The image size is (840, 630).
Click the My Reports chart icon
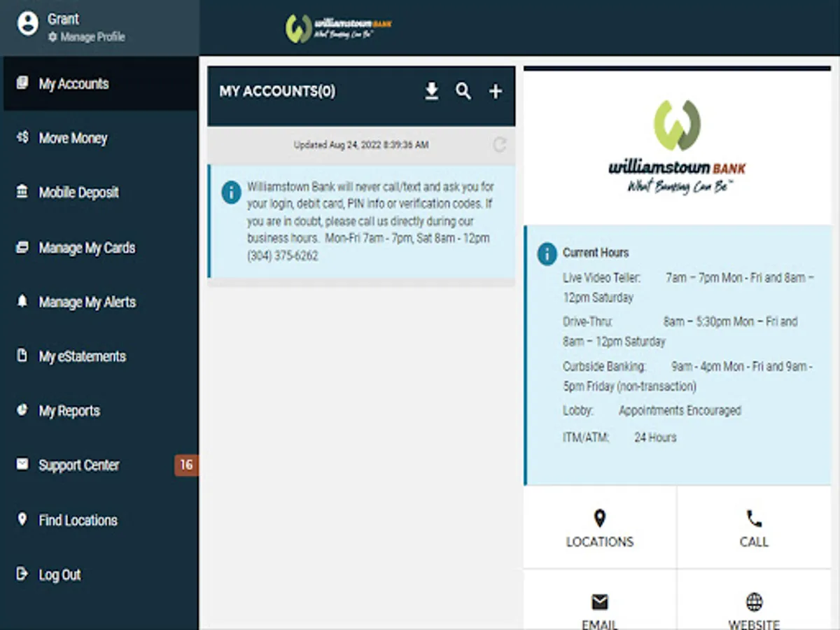pyautogui.click(x=22, y=410)
